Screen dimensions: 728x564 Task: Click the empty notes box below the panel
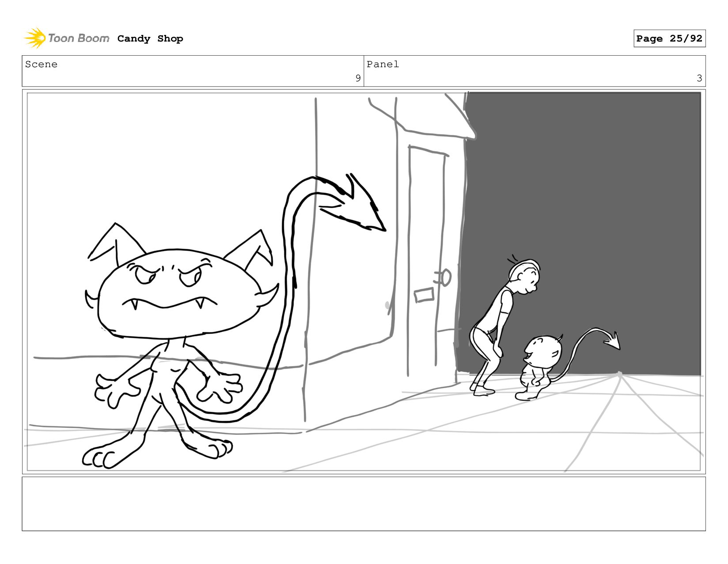[x=364, y=504]
